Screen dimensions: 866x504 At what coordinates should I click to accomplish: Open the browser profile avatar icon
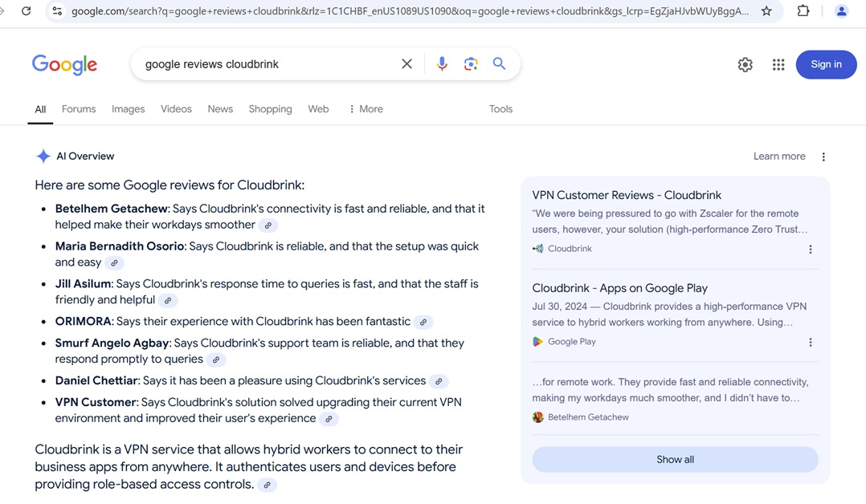[842, 10]
